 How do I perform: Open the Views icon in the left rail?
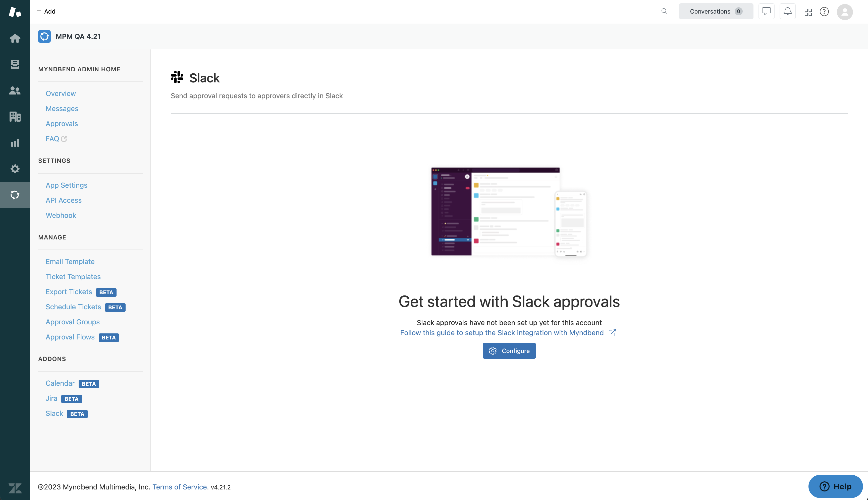[x=15, y=64]
